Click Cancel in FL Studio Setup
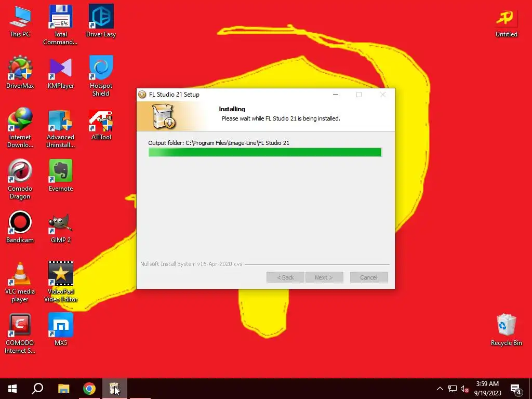This screenshot has width=532, height=399. [369, 277]
